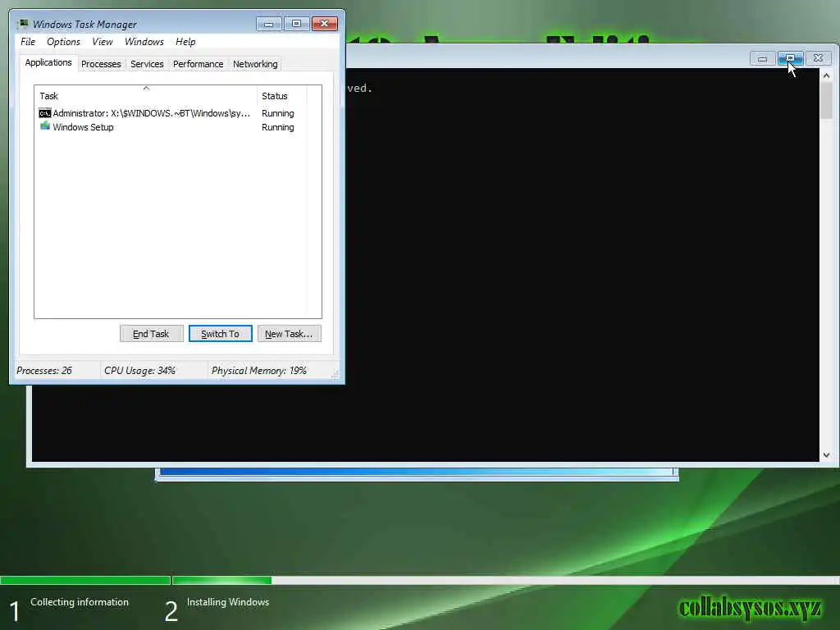
Task: Switch to the Processes tab
Action: 101,64
